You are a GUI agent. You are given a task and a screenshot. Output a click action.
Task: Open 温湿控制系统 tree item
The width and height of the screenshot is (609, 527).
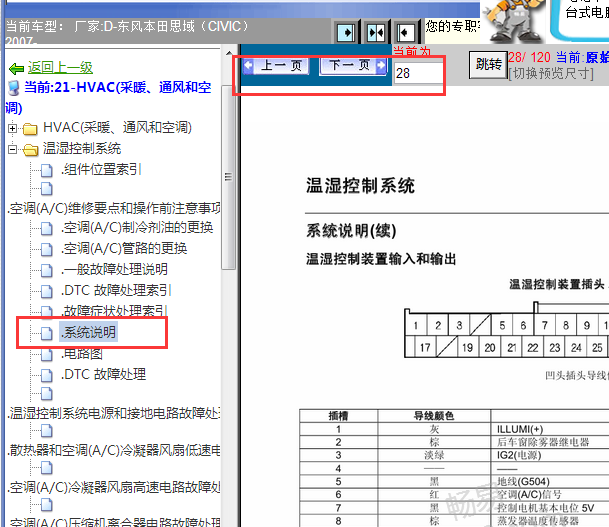click(x=82, y=148)
